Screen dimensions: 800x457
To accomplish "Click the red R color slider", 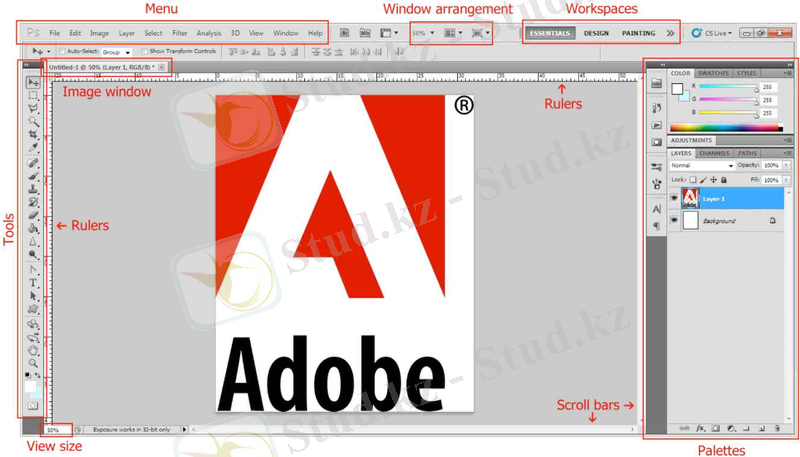I will pyautogui.click(x=726, y=88).
